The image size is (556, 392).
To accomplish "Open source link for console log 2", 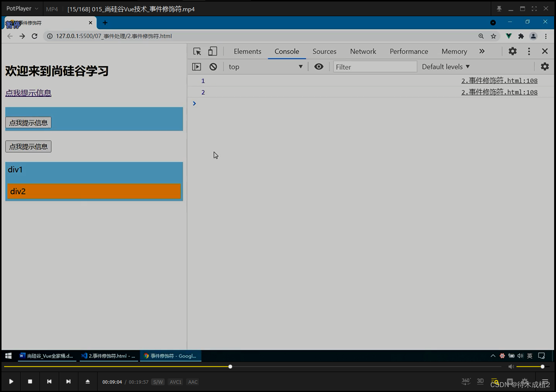I will 499,92.
